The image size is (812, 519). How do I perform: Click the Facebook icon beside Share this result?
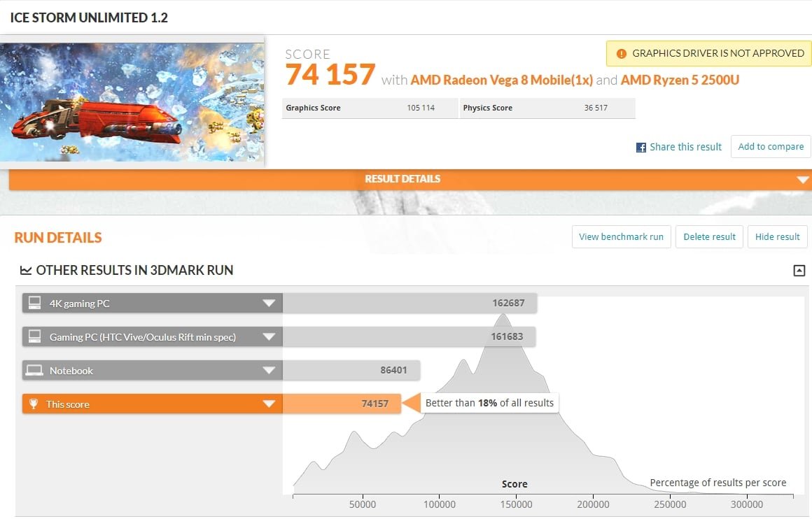pyautogui.click(x=640, y=148)
